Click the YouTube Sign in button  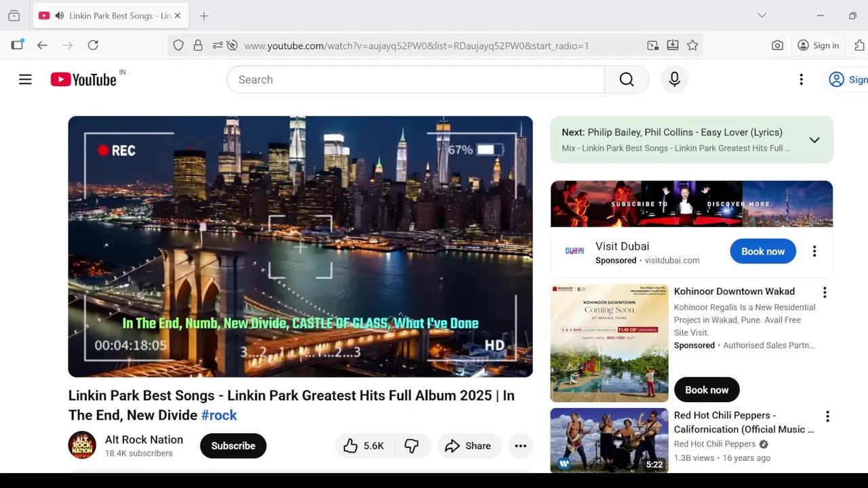[x=848, y=79]
